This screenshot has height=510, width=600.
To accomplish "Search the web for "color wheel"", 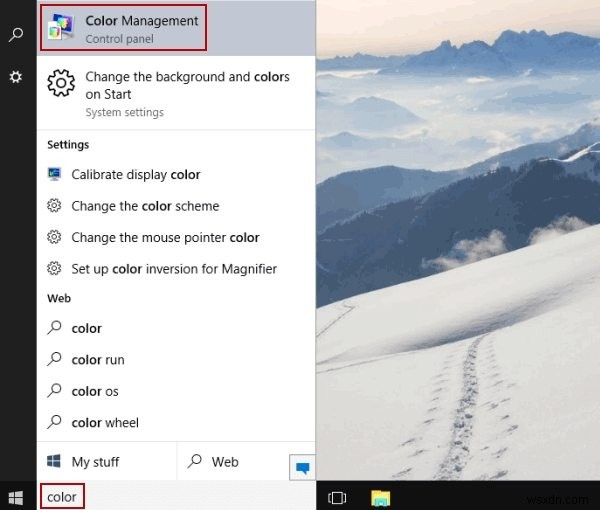I will tap(176, 422).
